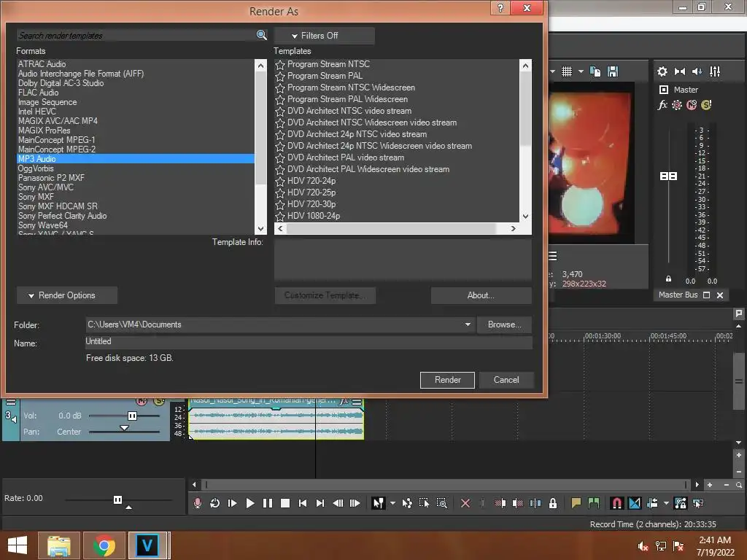Click the track Vol slider handle
Image resolution: width=747 pixels, height=560 pixels.
pyautogui.click(x=132, y=416)
